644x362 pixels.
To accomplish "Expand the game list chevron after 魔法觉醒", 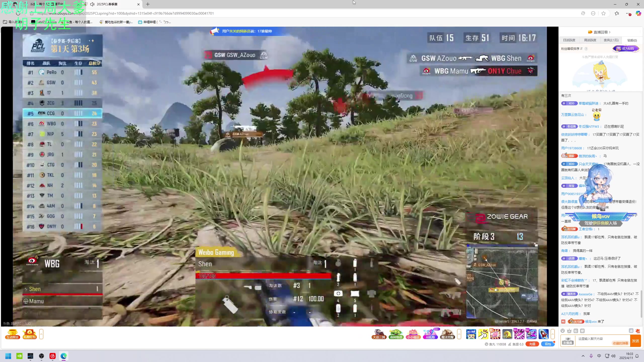I will point(459,334).
